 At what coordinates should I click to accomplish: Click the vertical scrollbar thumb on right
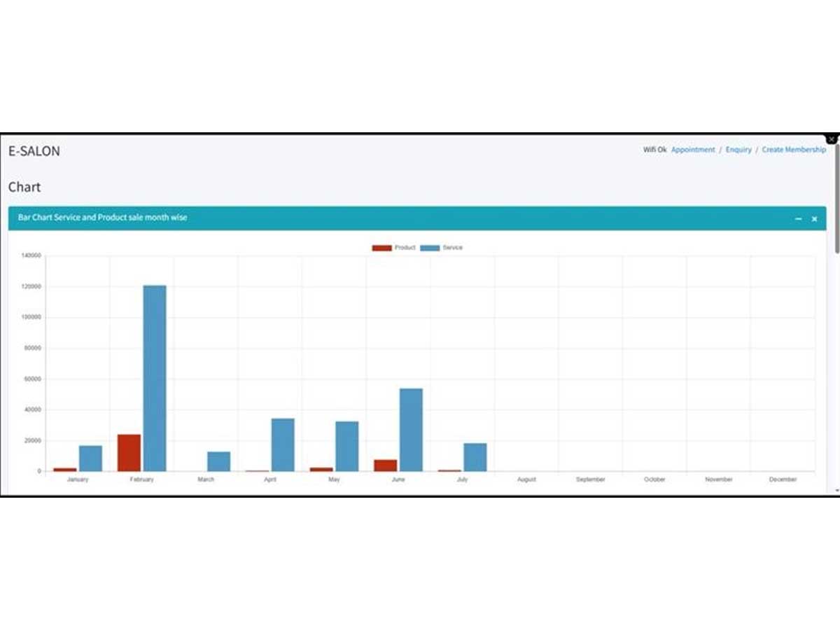click(x=836, y=199)
